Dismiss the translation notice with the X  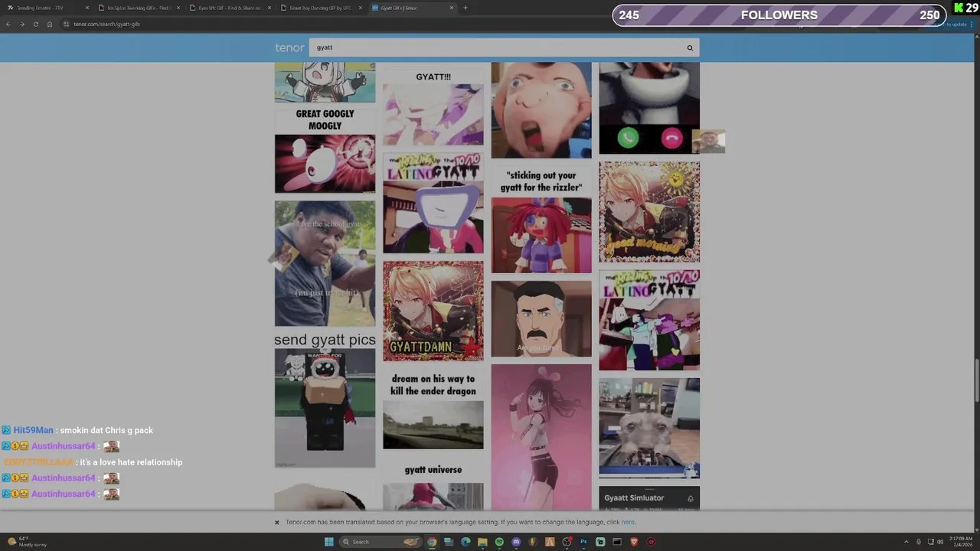click(x=276, y=523)
